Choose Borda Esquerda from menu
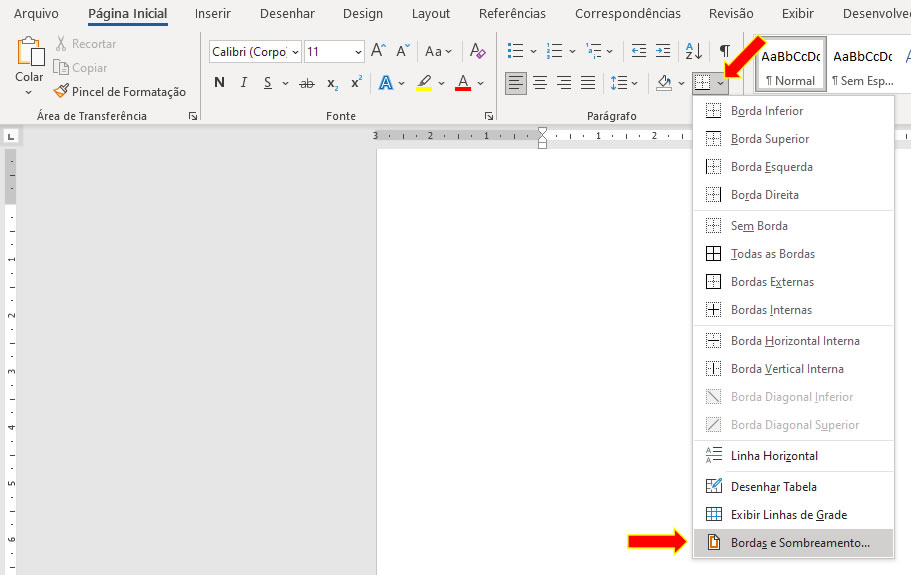 coord(794,167)
